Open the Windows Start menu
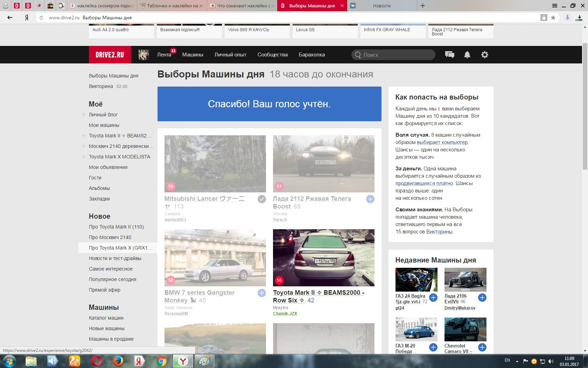Image resolution: width=588 pixels, height=368 pixels. [x=9, y=361]
